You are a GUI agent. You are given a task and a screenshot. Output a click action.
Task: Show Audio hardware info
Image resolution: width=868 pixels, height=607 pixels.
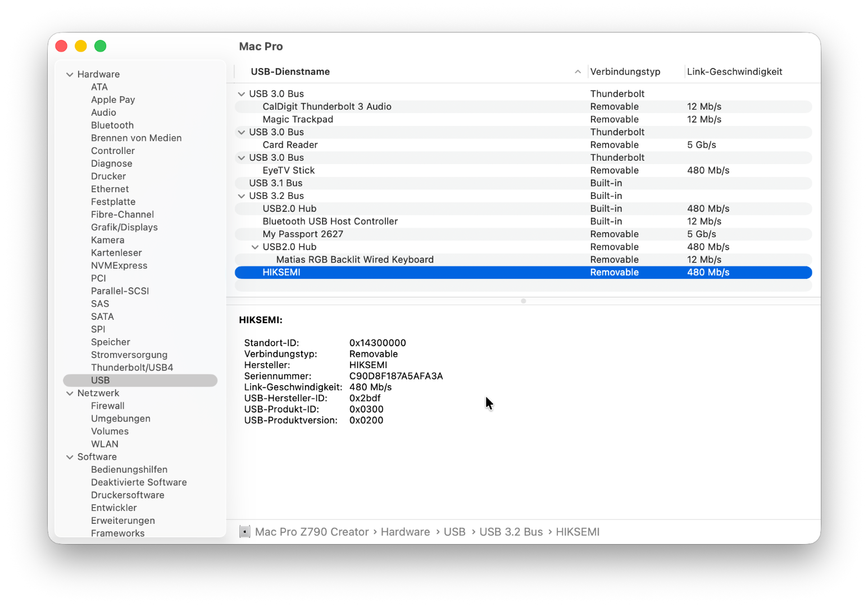click(103, 112)
